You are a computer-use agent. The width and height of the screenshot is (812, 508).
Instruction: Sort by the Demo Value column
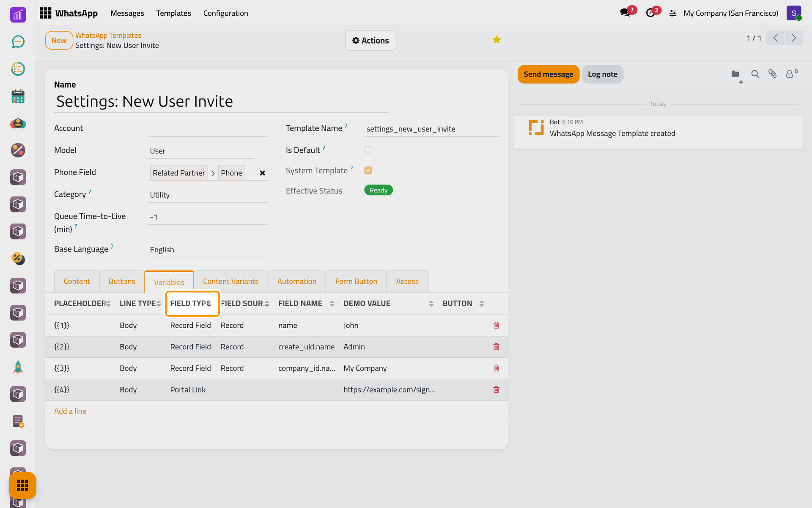point(388,304)
